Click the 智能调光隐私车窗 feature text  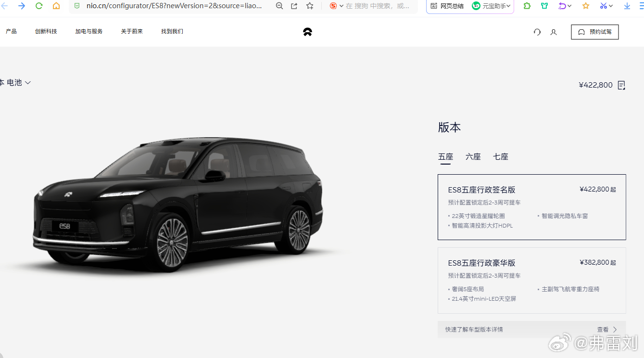[565, 216]
